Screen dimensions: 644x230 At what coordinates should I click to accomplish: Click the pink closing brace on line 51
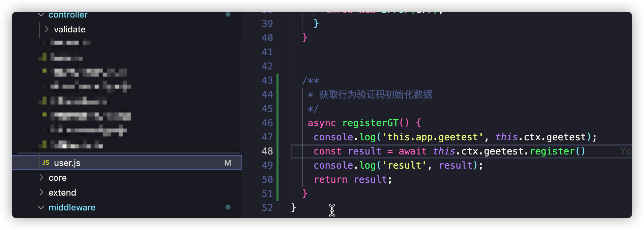click(305, 193)
